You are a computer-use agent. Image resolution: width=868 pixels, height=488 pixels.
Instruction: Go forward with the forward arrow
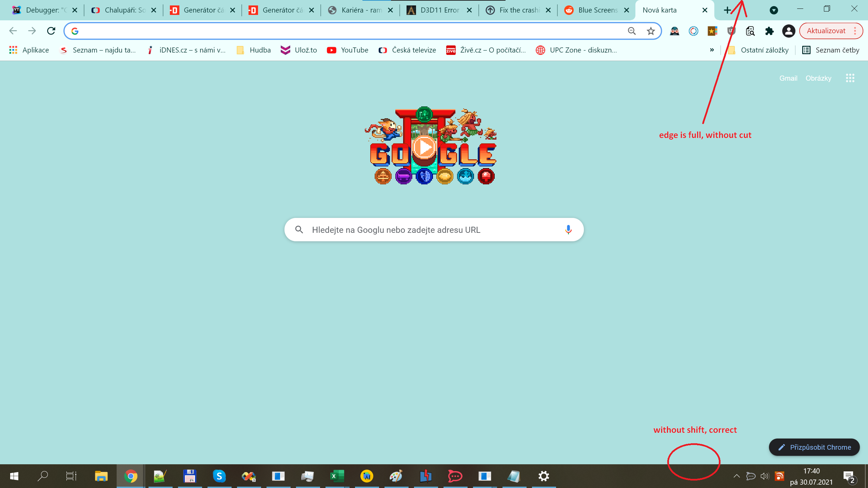tap(32, 31)
